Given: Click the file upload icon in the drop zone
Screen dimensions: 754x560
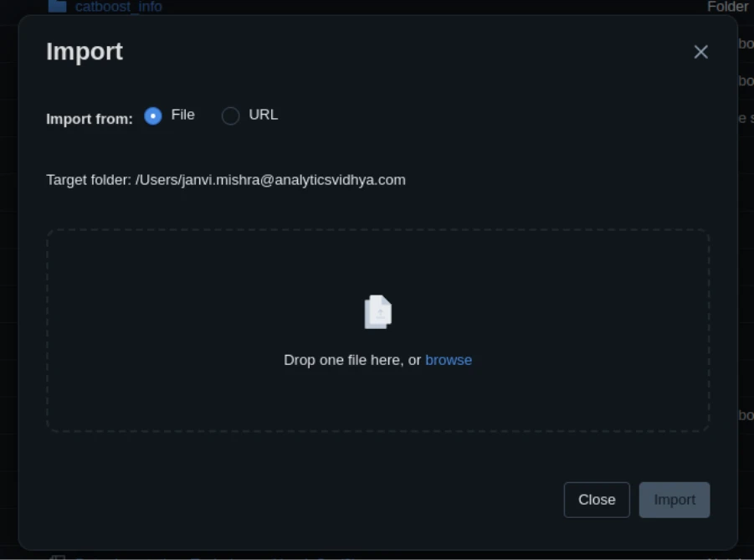Looking at the screenshot, I should coord(378,312).
